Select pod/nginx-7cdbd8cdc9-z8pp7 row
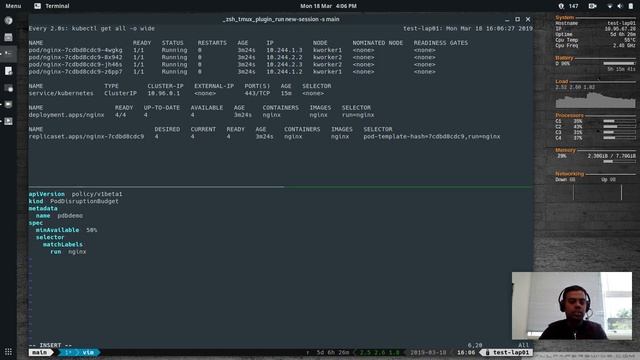The width and height of the screenshot is (640, 360). pos(232,72)
